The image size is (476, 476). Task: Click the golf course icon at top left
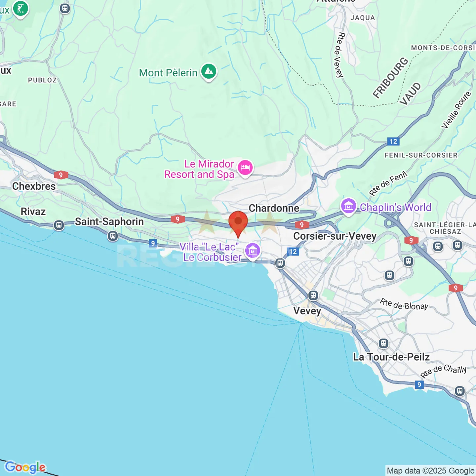click(x=20, y=9)
